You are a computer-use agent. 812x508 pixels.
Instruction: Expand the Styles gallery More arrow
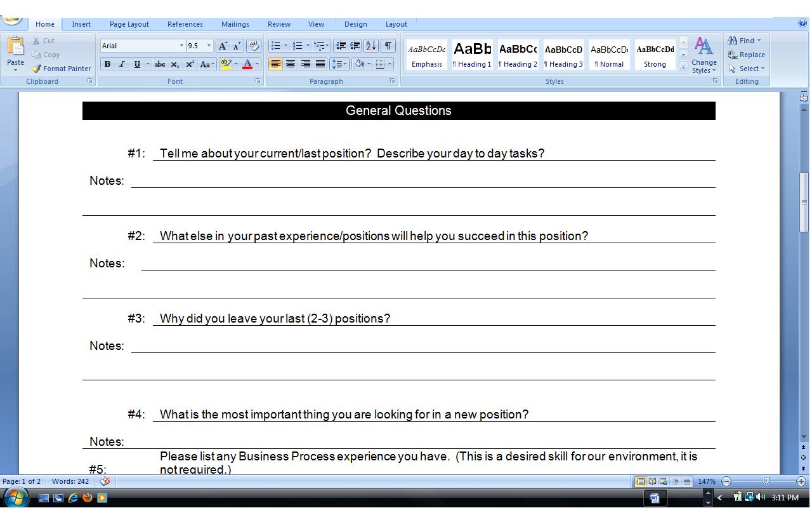point(683,67)
